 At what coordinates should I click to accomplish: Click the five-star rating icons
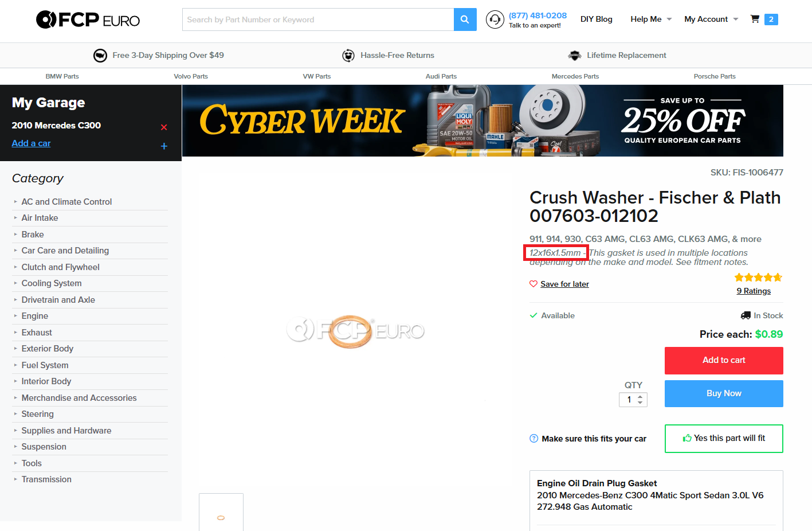758,278
